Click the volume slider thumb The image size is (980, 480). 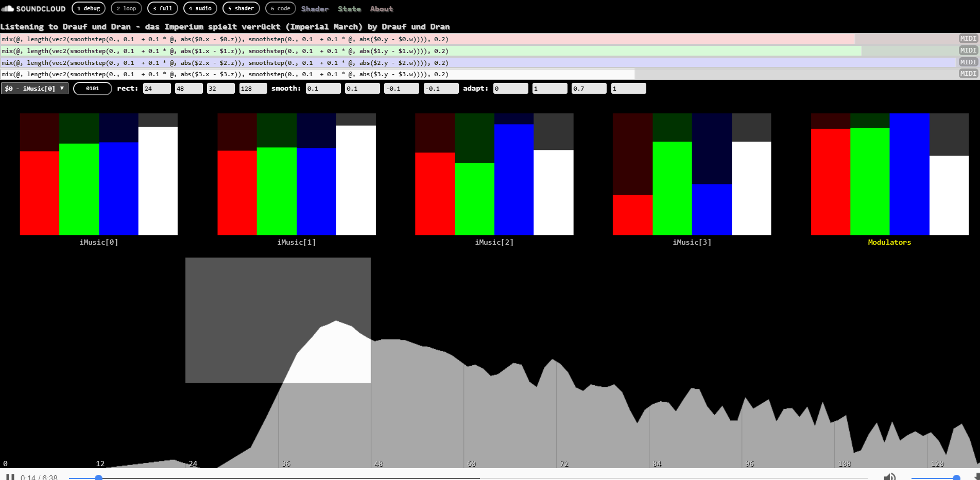tap(956, 478)
